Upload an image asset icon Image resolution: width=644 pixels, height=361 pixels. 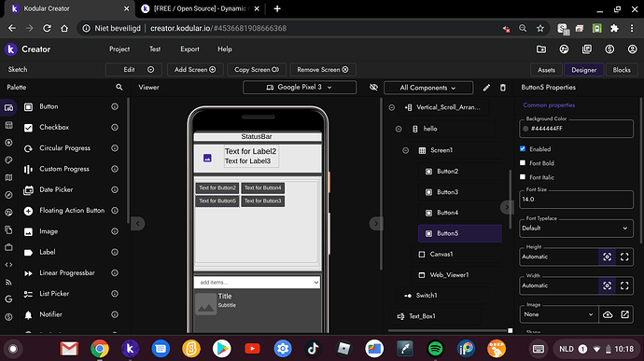click(x=608, y=314)
